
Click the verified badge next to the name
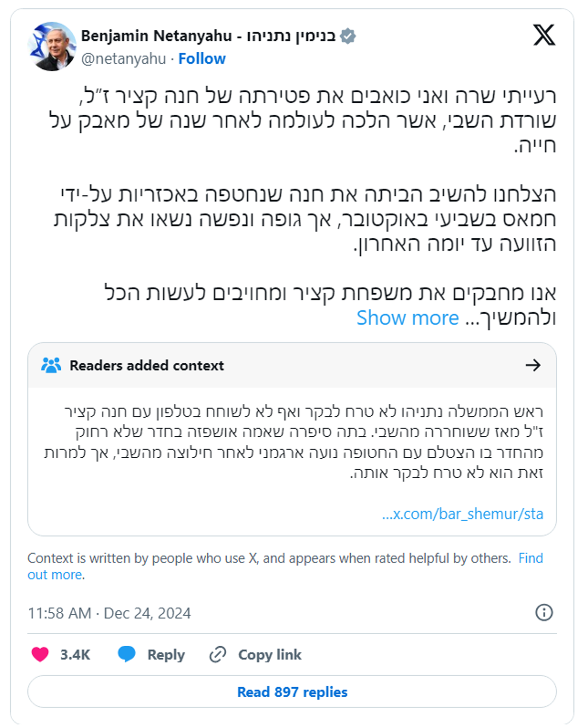(348, 36)
